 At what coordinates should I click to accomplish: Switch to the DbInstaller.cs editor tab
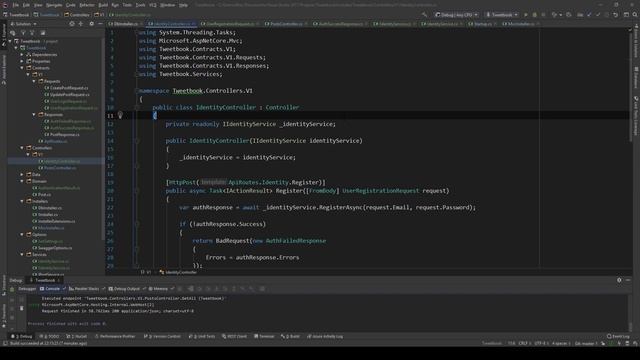(126, 24)
